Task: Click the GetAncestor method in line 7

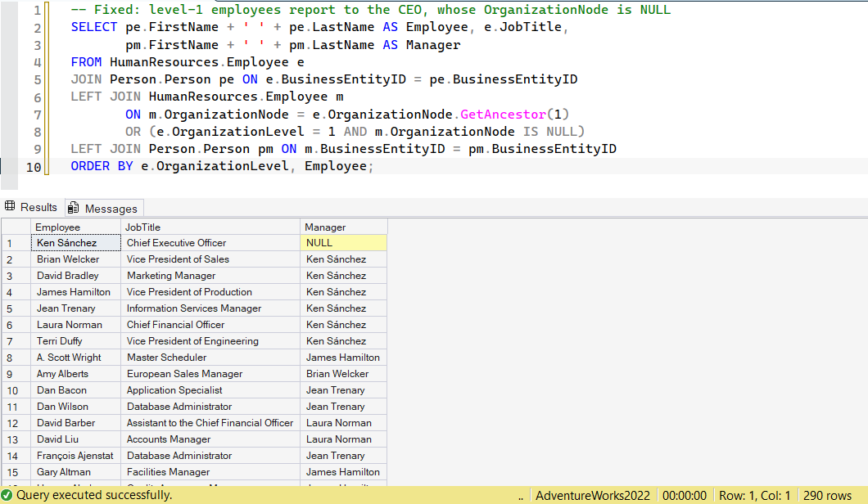Action: pos(504,114)
